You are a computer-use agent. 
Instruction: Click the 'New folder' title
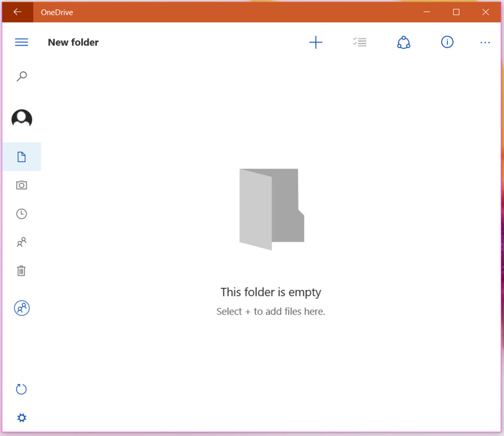tap(73, 42)
